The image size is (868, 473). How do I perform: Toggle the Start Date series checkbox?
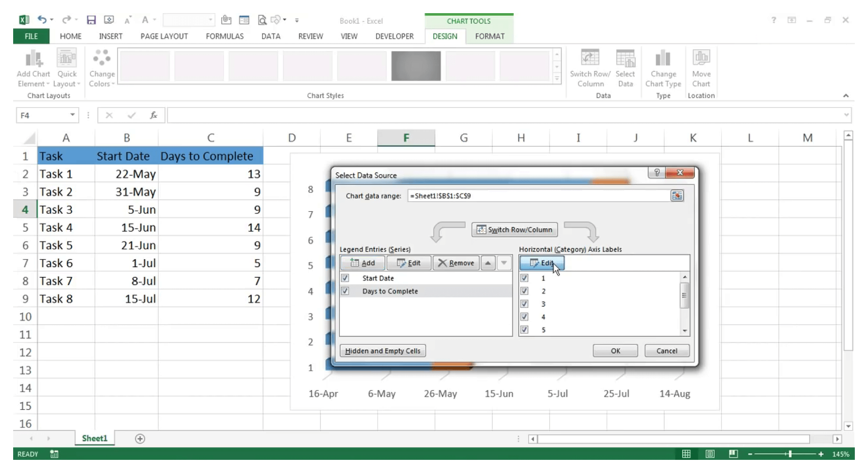point(345,278)
